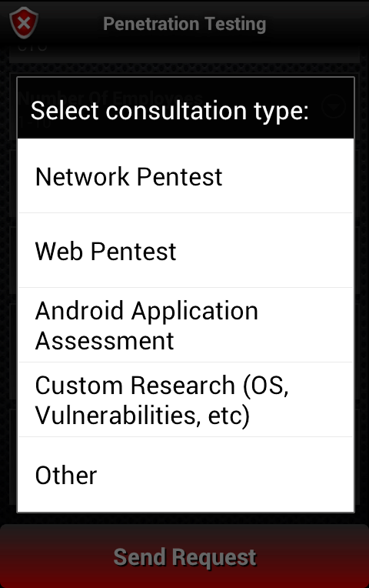Image resolution: width=369 pixels, height=588 pixels.
Task: Tap dimmed gap between dialog and Send Request
Action: point(184,519)
